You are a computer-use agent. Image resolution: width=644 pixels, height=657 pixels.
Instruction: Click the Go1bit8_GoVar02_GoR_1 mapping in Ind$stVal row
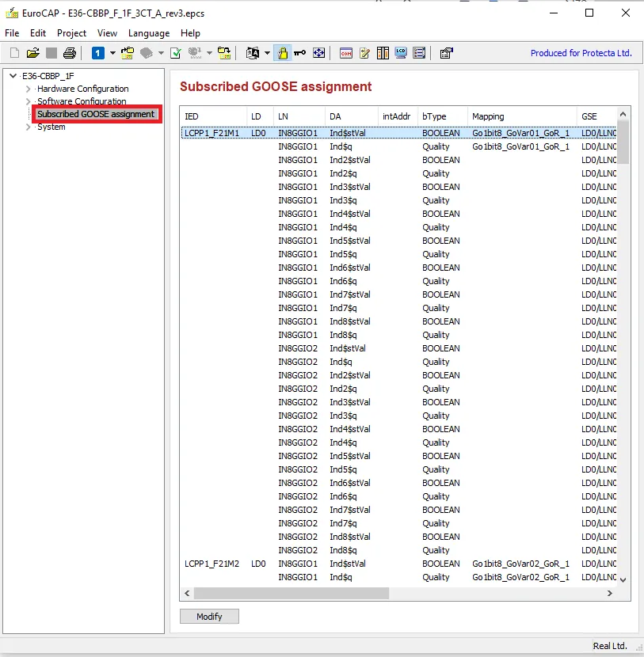point(520,564)
